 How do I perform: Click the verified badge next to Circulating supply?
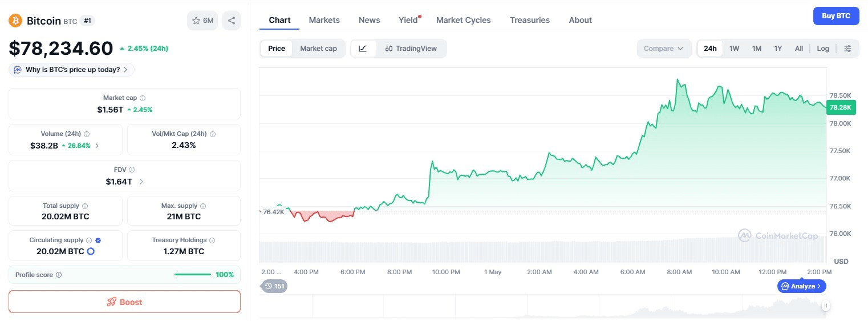[98, 240]
